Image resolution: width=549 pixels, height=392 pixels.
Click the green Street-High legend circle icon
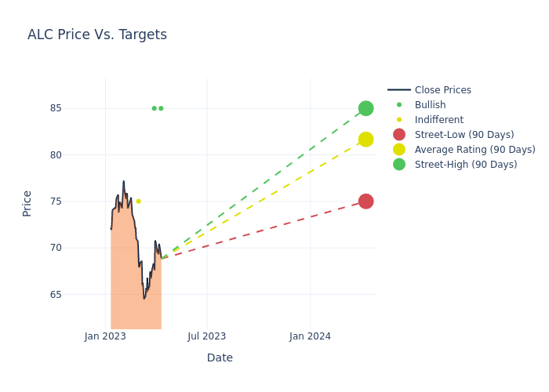coord(399,165)
